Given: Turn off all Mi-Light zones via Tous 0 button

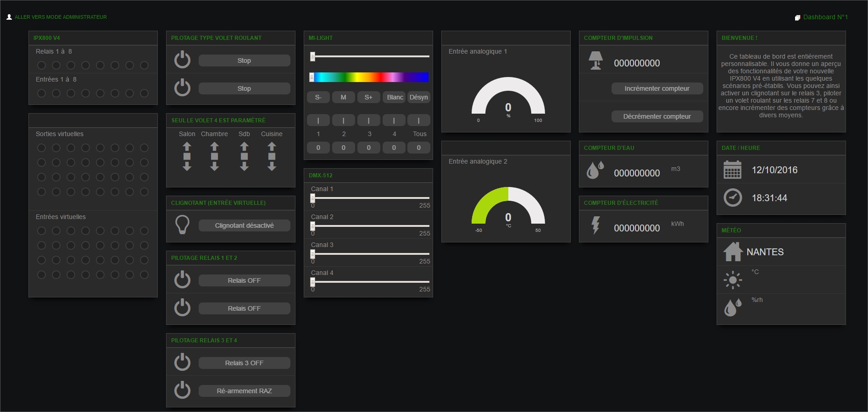Looking at the screenshot, I should tap(418, 148).
